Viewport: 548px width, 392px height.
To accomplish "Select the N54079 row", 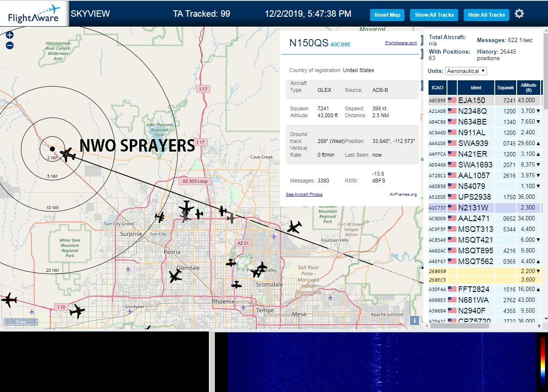I will click(485, 186).
